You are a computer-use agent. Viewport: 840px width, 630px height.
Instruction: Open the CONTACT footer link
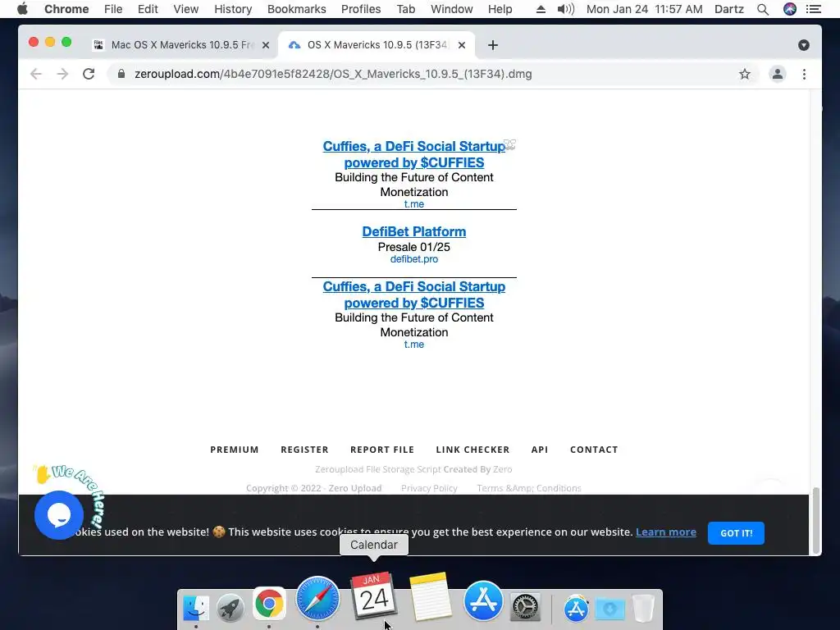click(x=594, y=450)
